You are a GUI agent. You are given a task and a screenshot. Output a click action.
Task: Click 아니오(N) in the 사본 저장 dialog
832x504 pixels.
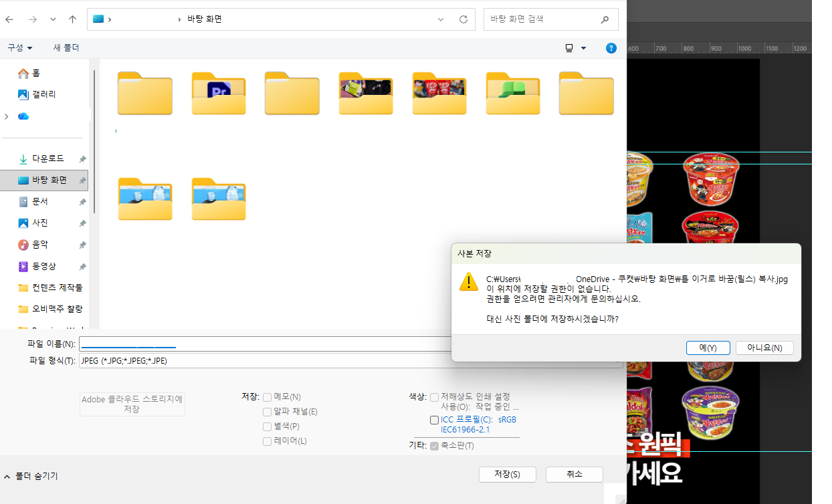[x=764, y=348]
